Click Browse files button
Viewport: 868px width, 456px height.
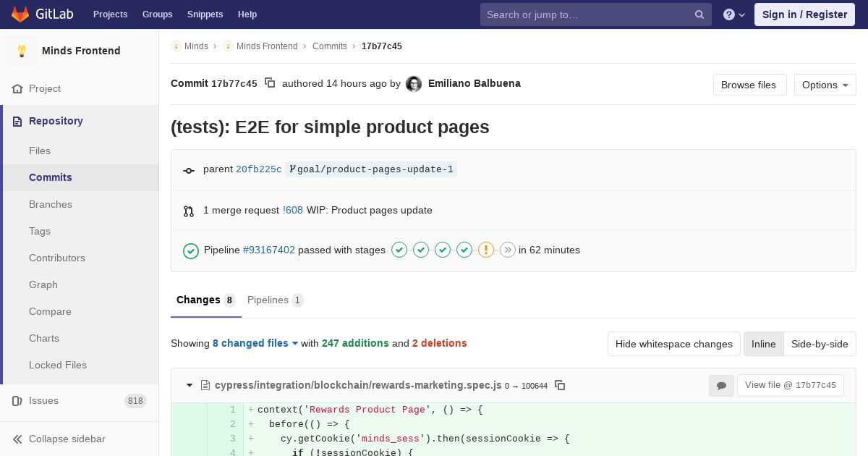pos(749,85)
